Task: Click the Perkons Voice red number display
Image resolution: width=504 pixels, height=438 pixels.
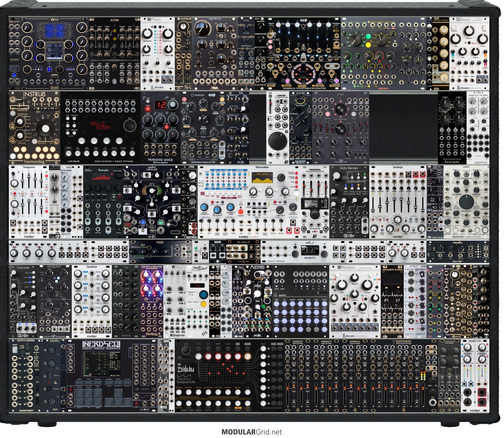Action: [x=160, y=105]
